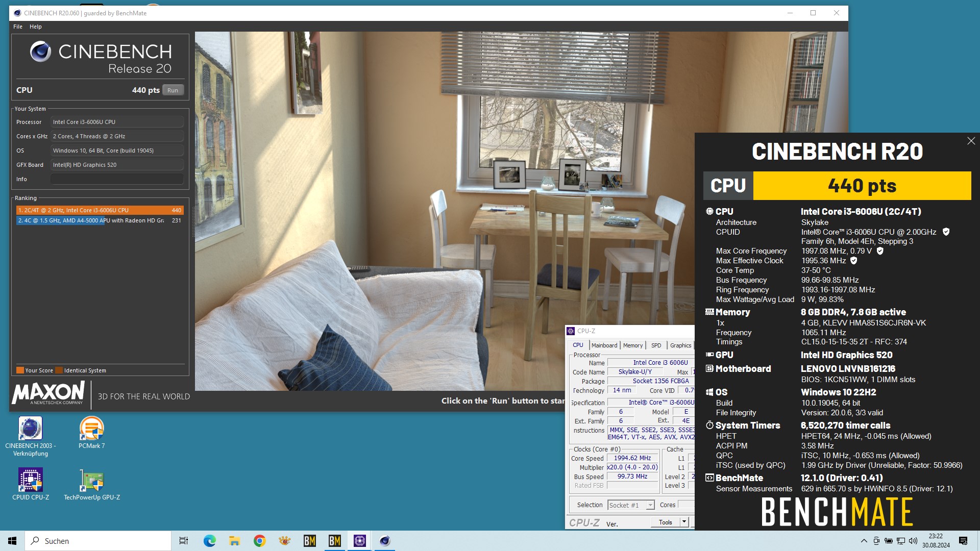Click CPU-Z Bus Speed 99.73 MHz value
The width and height of the screenshot is (980, 551).
[x=632, y=477]
